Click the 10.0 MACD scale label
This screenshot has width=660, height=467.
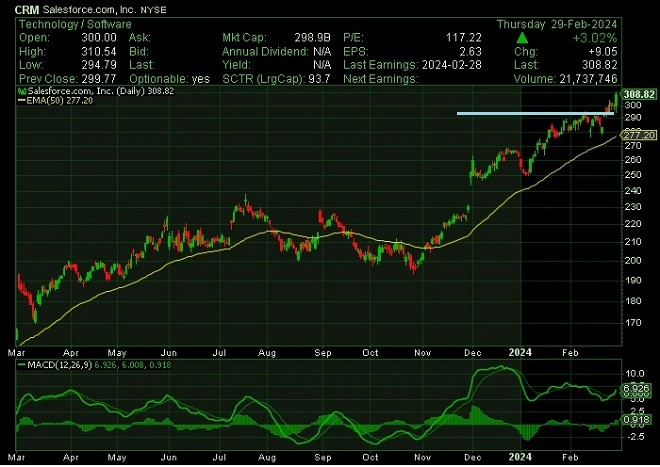[635, 373]
